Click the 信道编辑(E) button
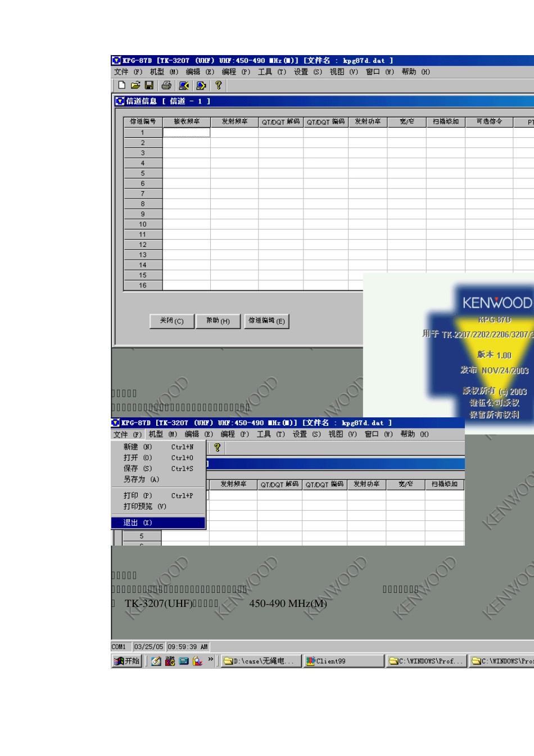 pos(267,321)
